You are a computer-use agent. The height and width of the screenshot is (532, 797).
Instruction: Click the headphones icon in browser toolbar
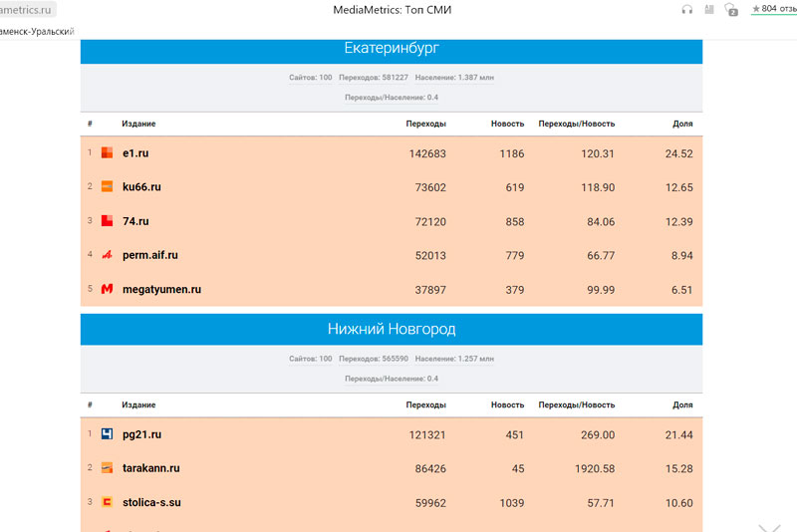pyautogui.click(x=686, y=10)
